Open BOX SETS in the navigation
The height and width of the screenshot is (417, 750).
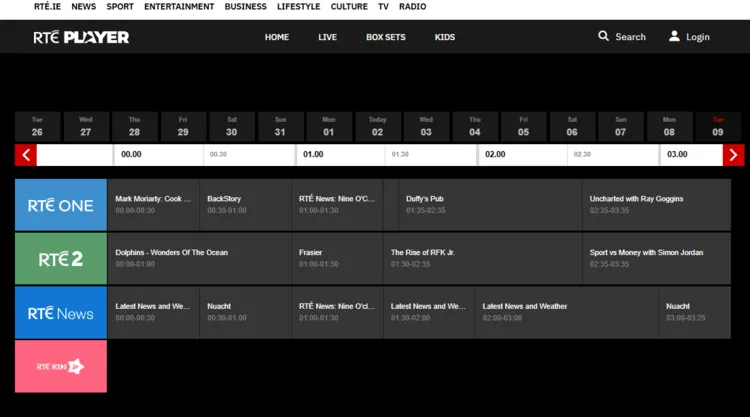(x=386, y=37)
